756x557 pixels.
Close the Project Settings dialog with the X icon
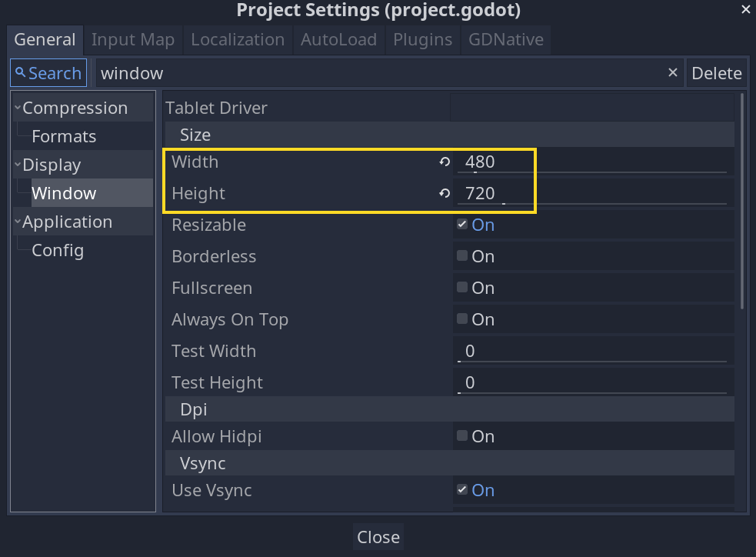pyautogui.click(x=743, y=10)
